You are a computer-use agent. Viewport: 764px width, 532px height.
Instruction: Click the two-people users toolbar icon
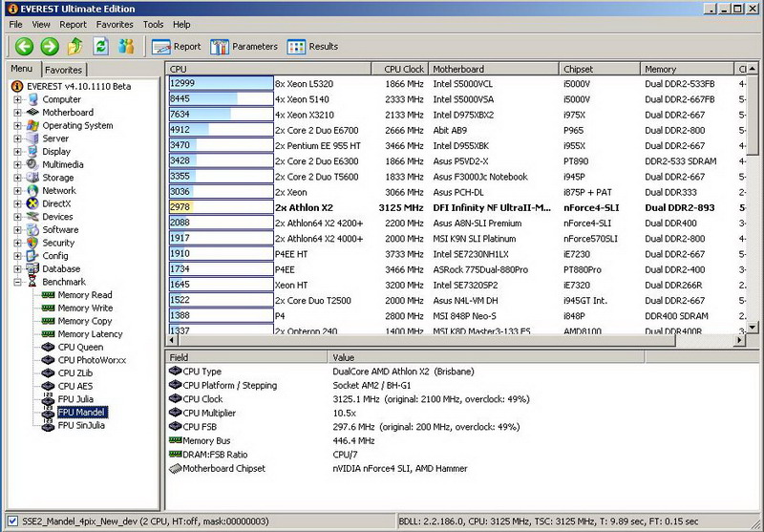126,46
